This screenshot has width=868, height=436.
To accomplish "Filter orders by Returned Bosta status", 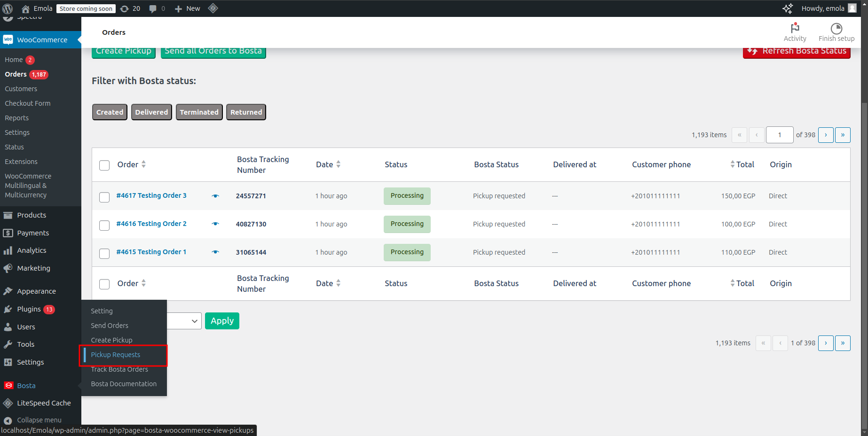I will 246,112.
